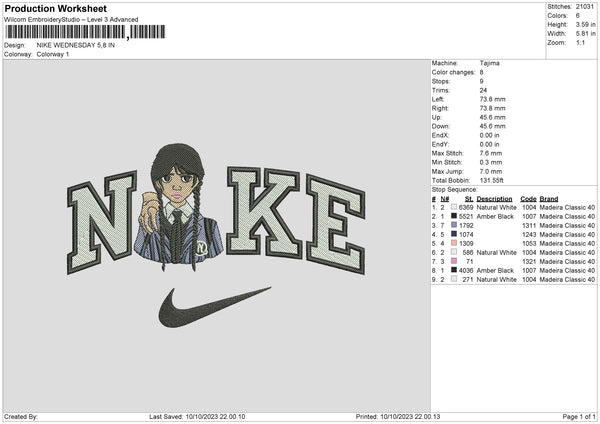Select the design name 'NIKE WEDNESDAY 5,8 IN'
The image size is (600, 424).
(76, 45)
